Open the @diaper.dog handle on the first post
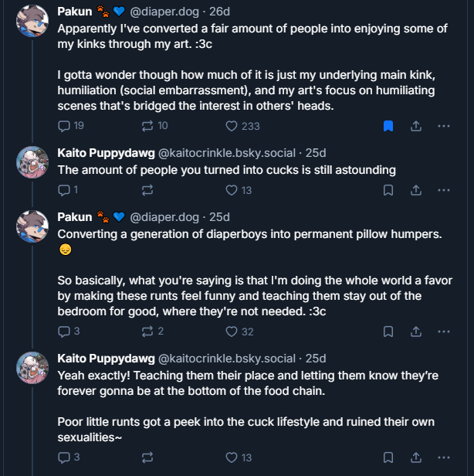Image resolution: width=474 pixels, height=476 pixels. 164,12
